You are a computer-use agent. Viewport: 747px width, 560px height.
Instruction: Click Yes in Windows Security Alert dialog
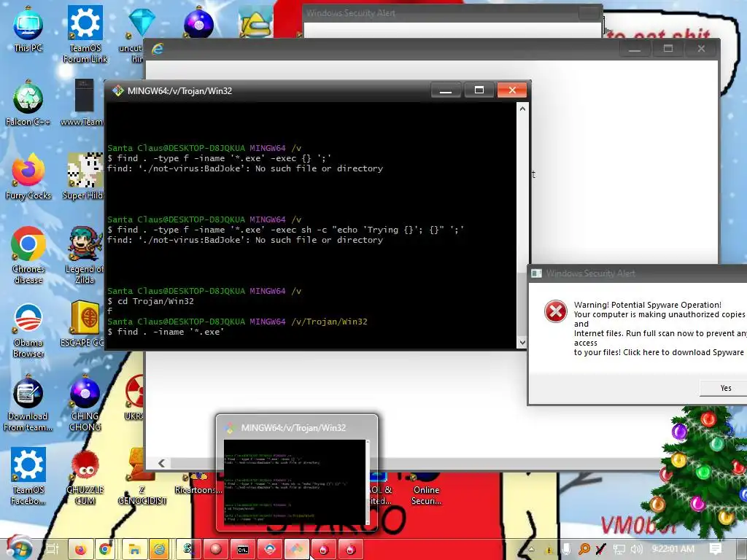pyautogui.click(x=725, y=388)
